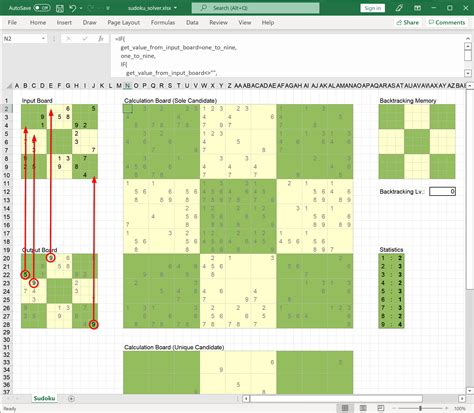Switch to Page Layout view icon
The width and height of the screenshot is (474, 413).
click(363, 408)
